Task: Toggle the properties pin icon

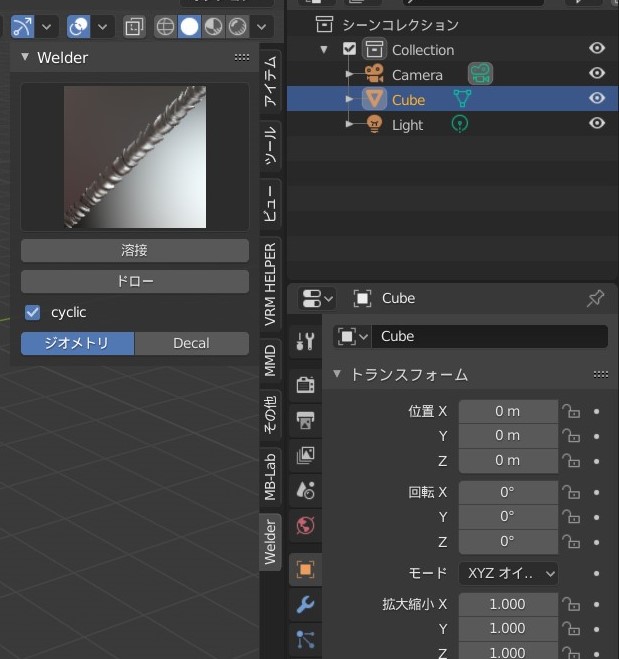Action: click(x=595, y=298)
